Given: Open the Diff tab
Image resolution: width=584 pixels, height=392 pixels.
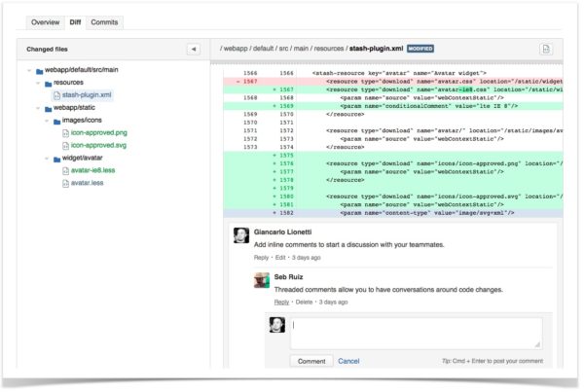Looking at the screenshot, I should point(75,21).
